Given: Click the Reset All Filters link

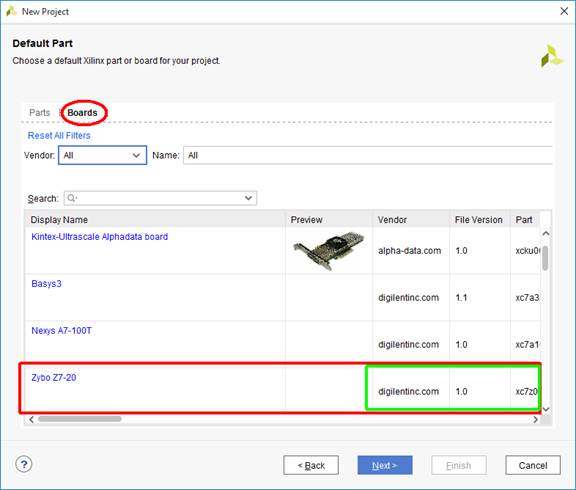Looking at the screenshot, I should (x=59, y=136).
